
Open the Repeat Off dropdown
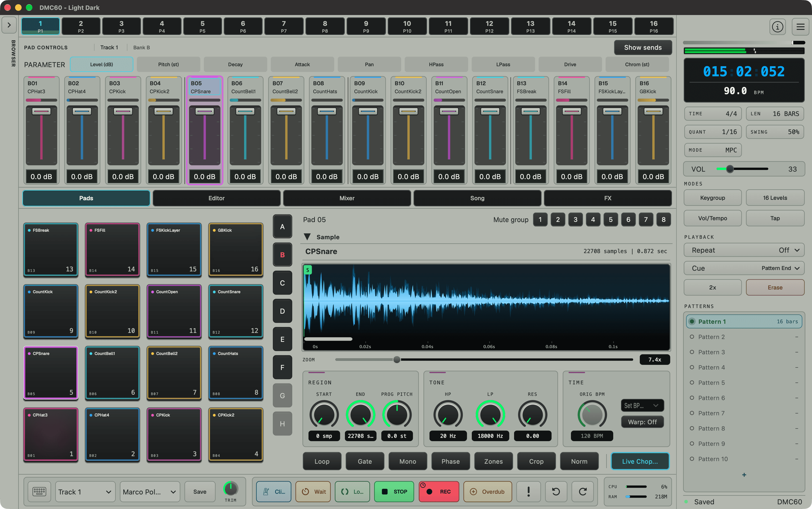[744, 250]
